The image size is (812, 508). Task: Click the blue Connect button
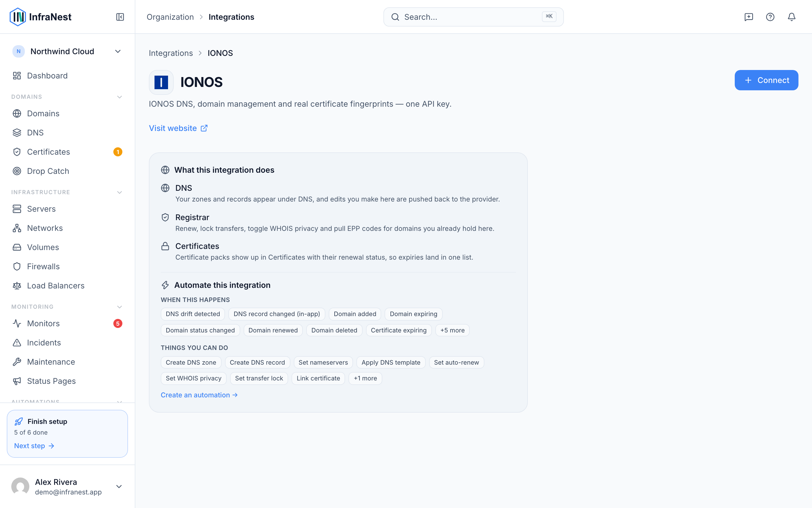pyautogui.click(x=766, y=80)
